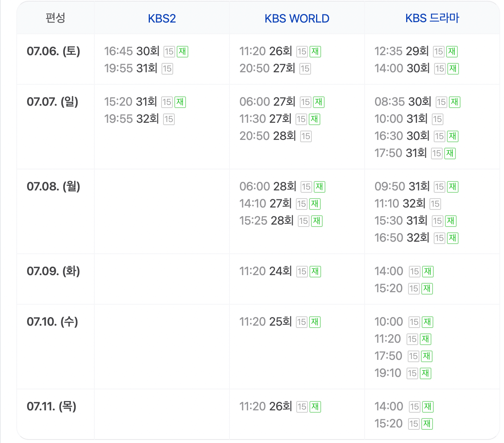Screen dimensions: 504x443
Task: Select the 07.08. (월) date row label
Action: pos(54,186)
